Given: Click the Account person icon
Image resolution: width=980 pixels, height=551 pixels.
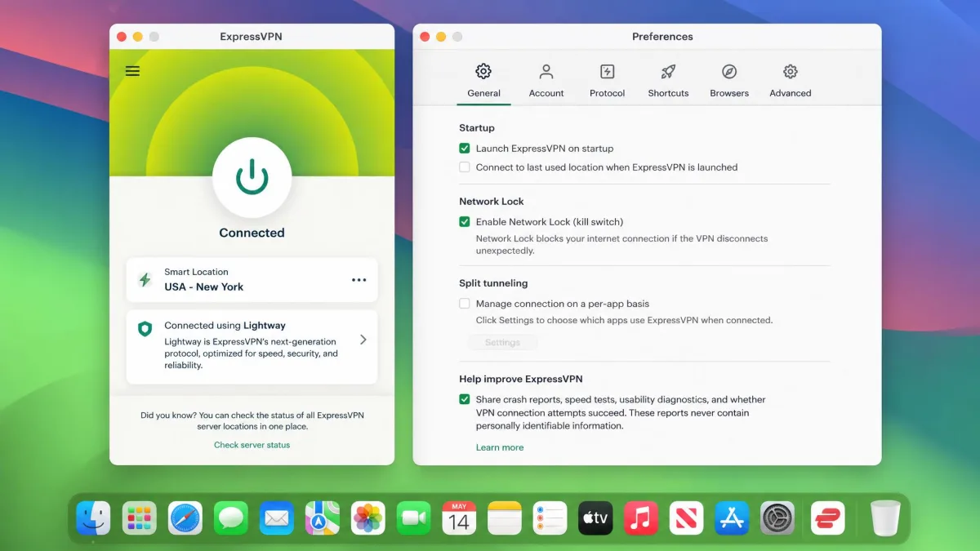Looking at the screenshot, I should (546, 72).
